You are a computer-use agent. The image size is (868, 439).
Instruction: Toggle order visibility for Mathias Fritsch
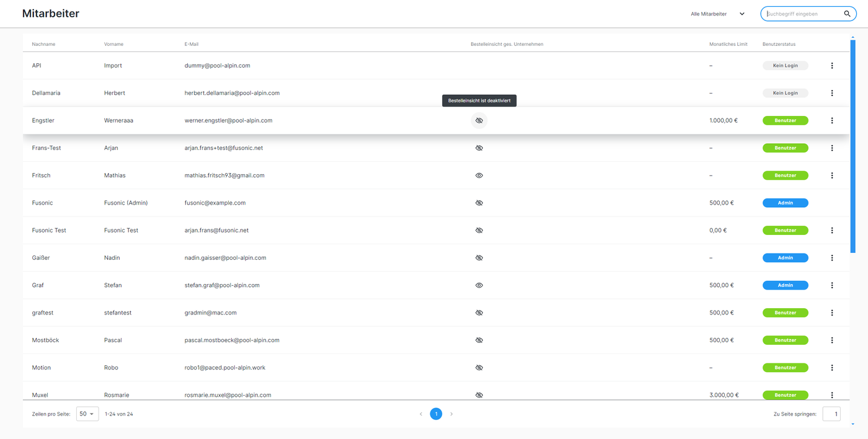479,175
